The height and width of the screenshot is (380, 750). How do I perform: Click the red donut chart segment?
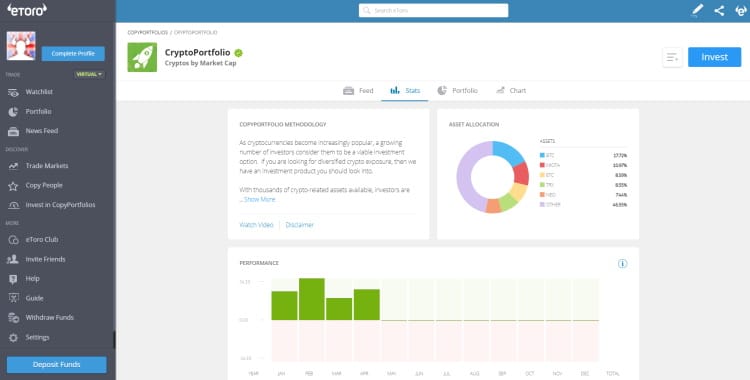click(x=521, y=173)
